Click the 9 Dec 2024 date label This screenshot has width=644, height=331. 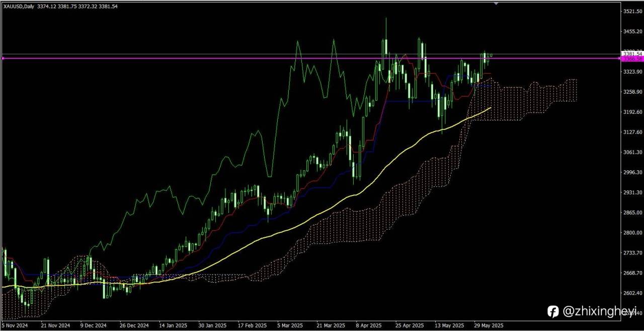click(94, 325)
